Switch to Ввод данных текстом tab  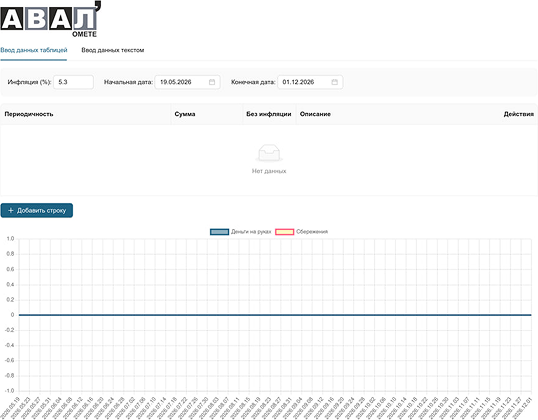(113, 50)
